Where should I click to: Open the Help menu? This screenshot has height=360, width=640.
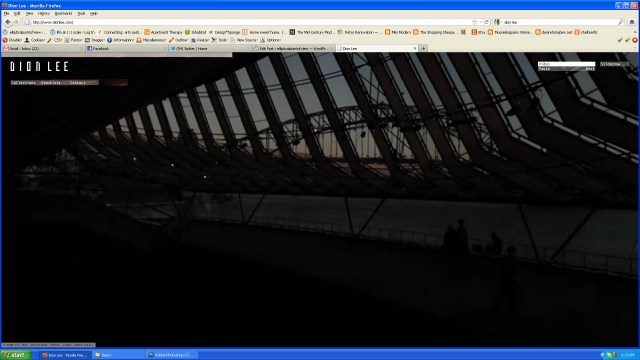[93, 13]
